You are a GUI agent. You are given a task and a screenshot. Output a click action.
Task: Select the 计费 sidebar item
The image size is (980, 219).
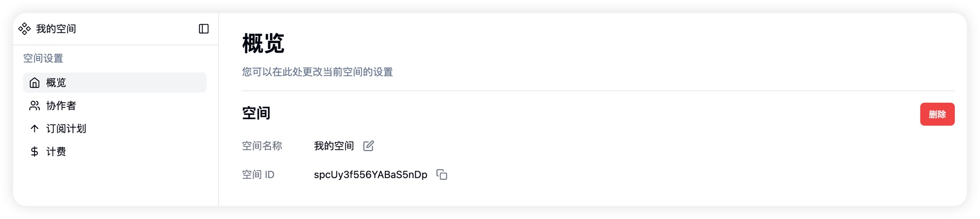(115, 152)
